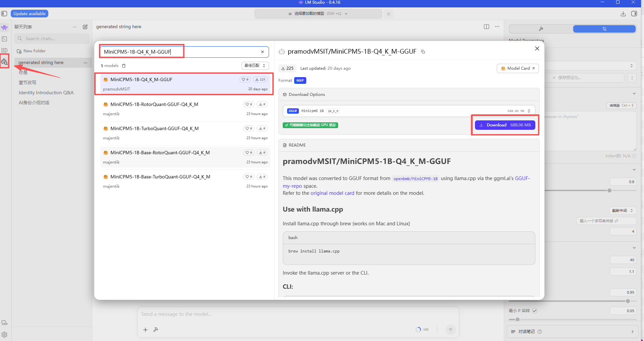The height and width of the screenshot is (341, 644).
Task: Open the Chat section purple robot icon
Action: pyautogui.click(x=4, y=27)
